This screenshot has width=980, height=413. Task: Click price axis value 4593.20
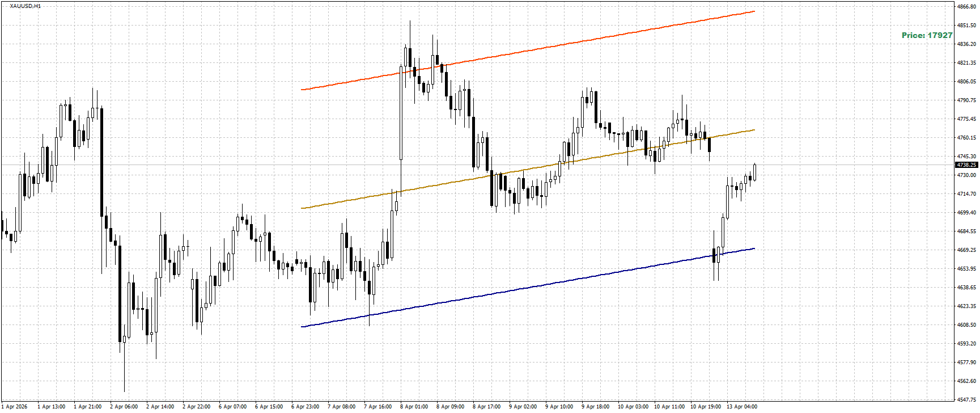pos(966,344)
